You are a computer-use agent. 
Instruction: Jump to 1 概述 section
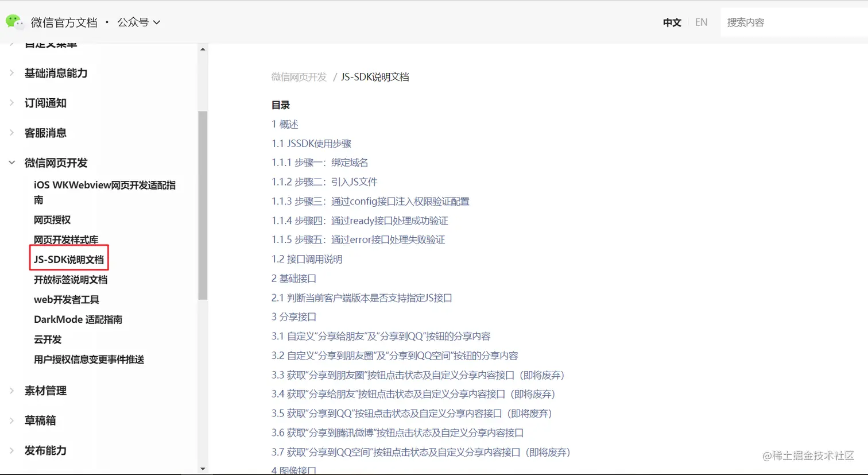coord(285,124)
